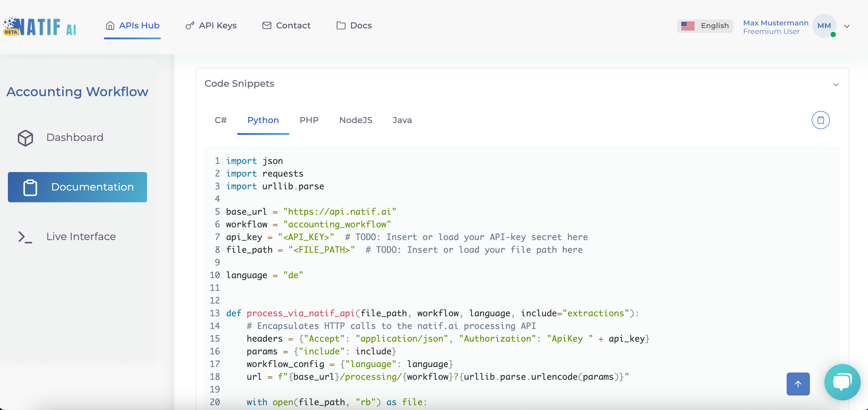The width and height of the screenshot is (868, 410).
Task: Click the Live Interface terminal icon
Action: pyautogui.click(x=25, y=237)
